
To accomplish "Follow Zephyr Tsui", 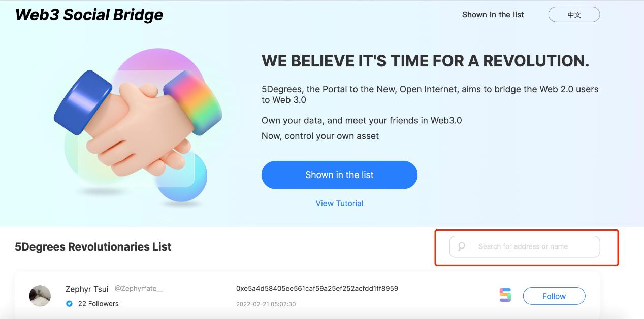I will click(x=554, y=296).
